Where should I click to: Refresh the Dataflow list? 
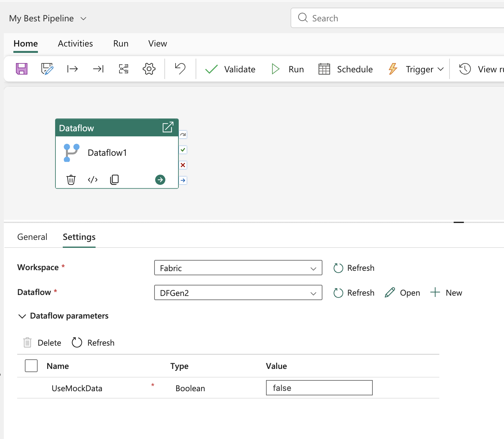tap(354, 293)
